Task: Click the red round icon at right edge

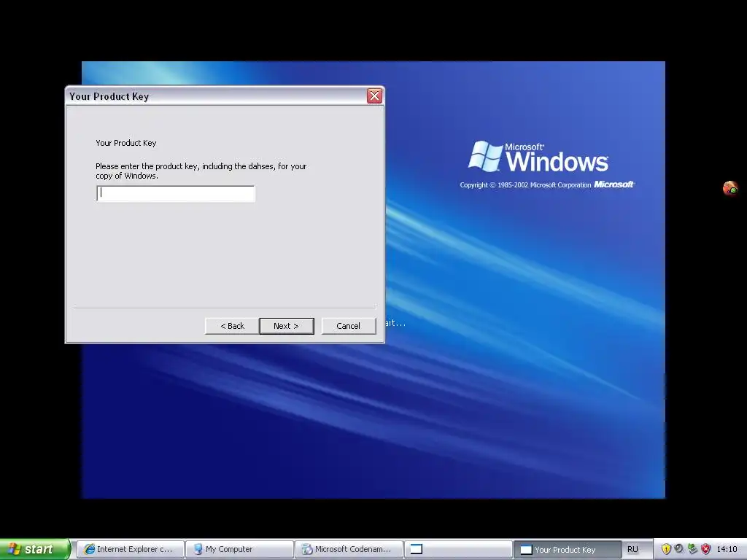Action: 730,188
